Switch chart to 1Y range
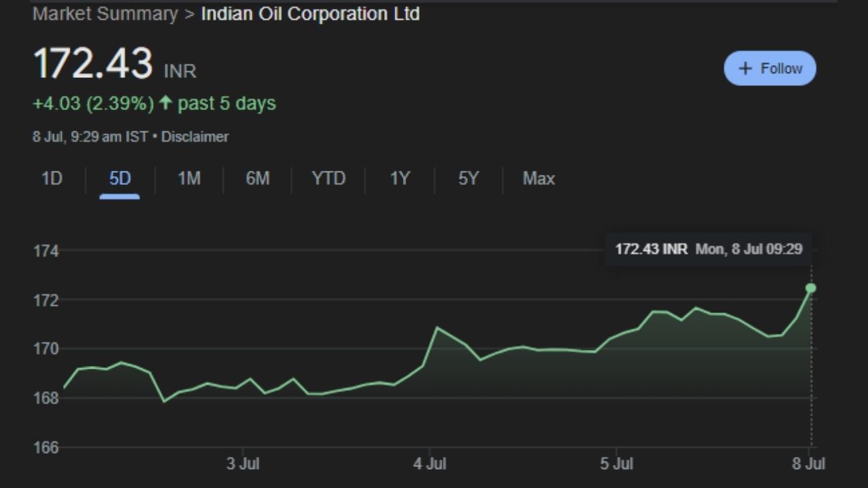This screenshot has height=488, width=868. pos(399,179)
